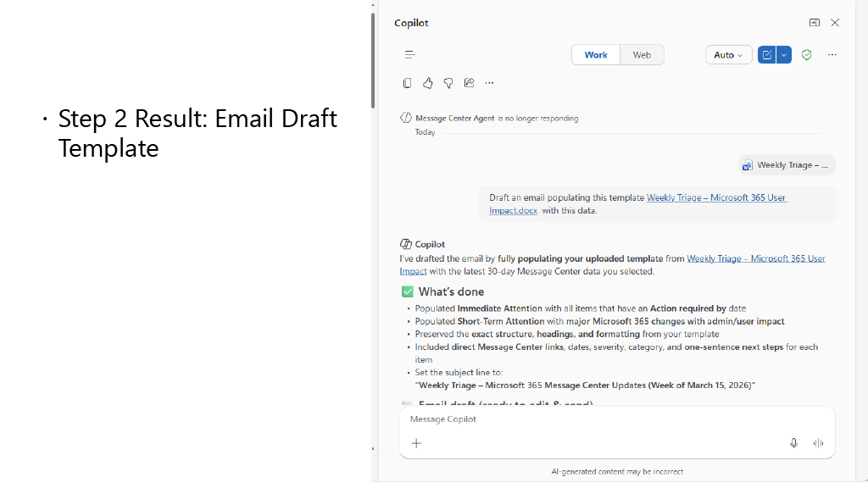Expand the new chat dropdown arrow
The height and width of the screenshot is (488, 868).
point(784,55)
